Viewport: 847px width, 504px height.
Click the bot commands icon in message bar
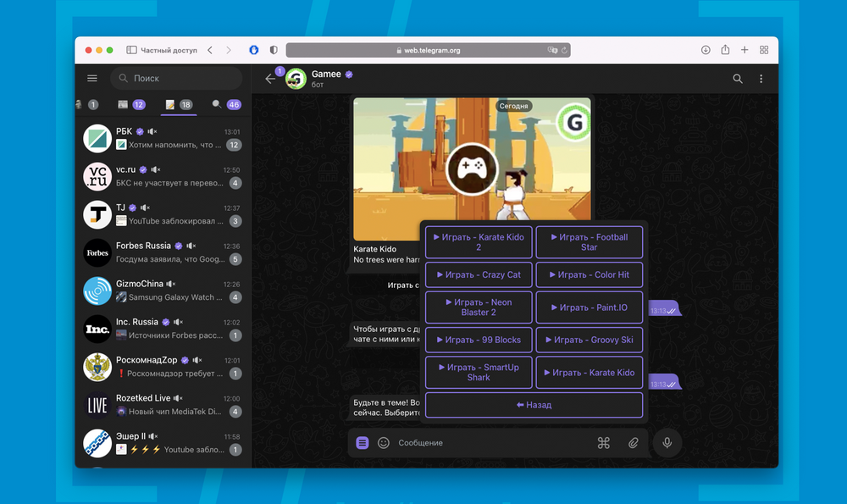click(603, 443)
